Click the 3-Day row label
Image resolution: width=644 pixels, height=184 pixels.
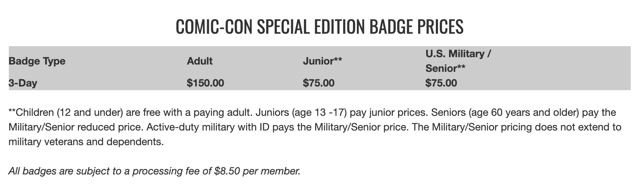[x=23, y=83]
